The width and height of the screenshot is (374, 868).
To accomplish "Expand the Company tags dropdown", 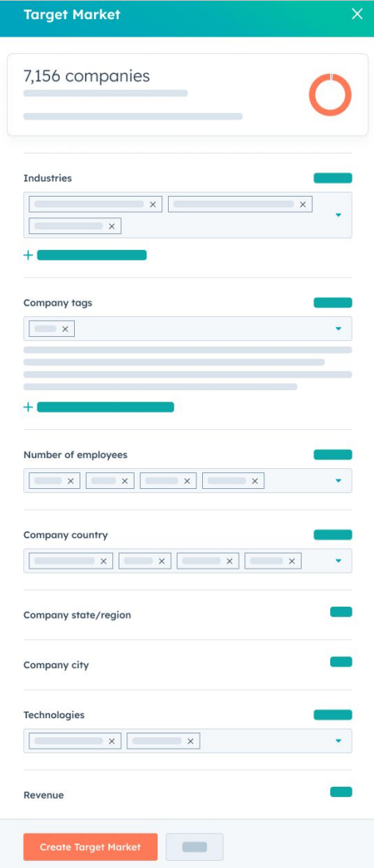I will click(x=339, y=329).
